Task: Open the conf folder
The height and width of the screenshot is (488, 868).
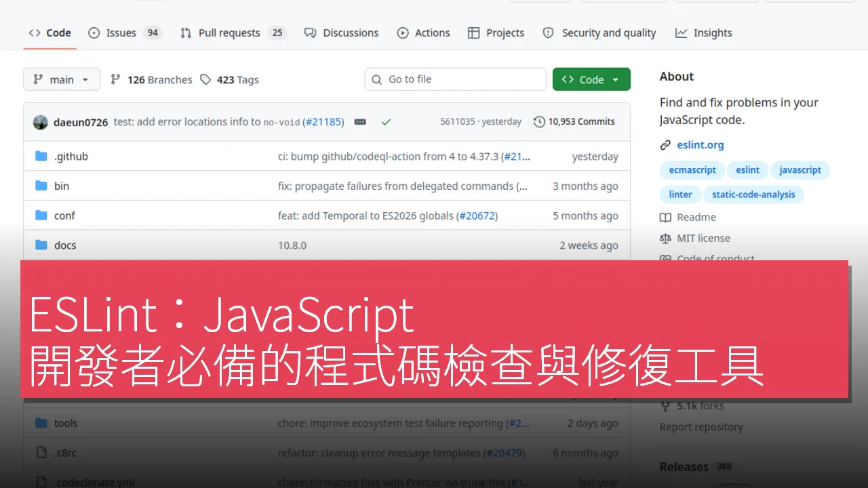Action: coord(64,216)
